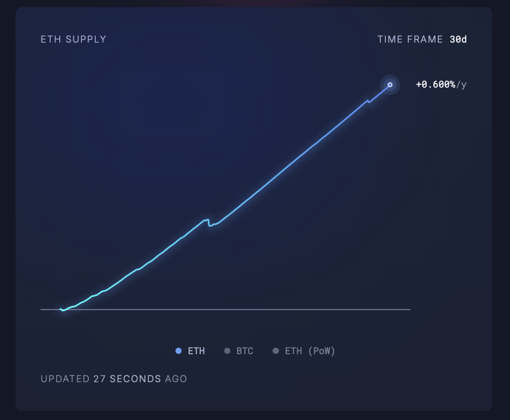Click the TIME FRAME label
510x420 pixels.
click(409, 39)
